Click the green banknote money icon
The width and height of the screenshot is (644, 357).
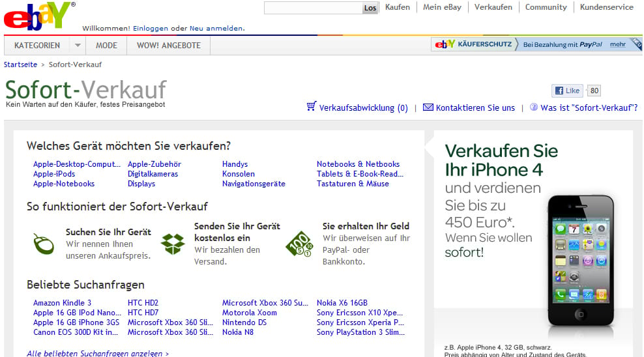point(299,244)
